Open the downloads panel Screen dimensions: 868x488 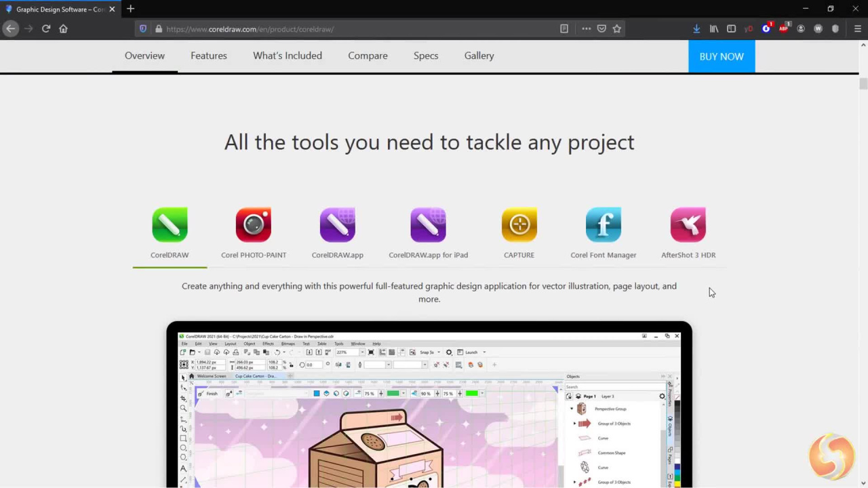click(x=696, y=28)
